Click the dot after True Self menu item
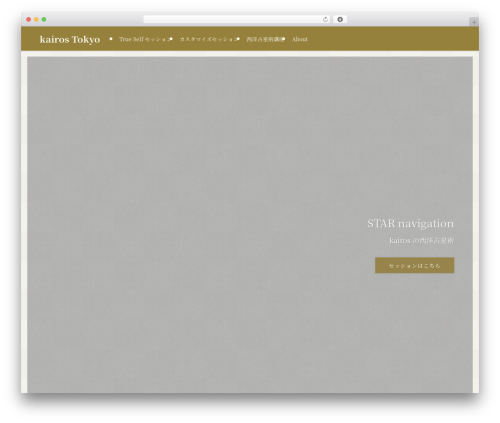500x423 pixels. [171, 39]
